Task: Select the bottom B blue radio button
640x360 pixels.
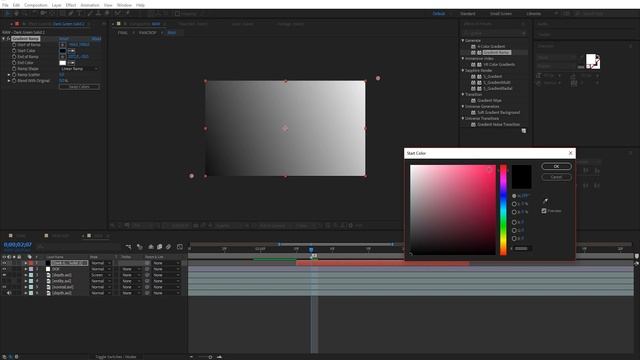Action: (514, 238)
